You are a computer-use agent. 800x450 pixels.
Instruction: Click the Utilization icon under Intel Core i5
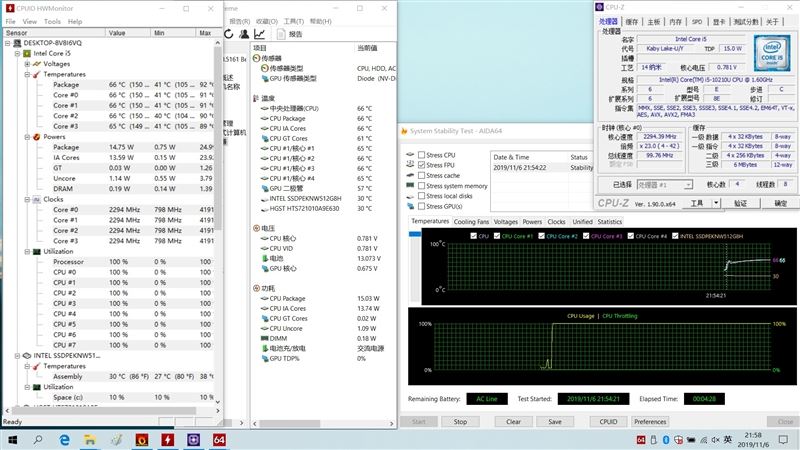pos(37,252)
